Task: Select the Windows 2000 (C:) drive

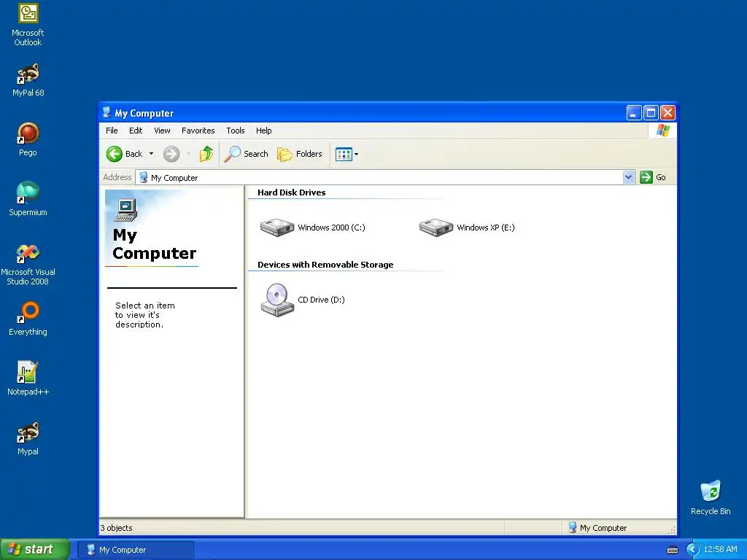Action: pyautogui.click(x=313, y=227)
